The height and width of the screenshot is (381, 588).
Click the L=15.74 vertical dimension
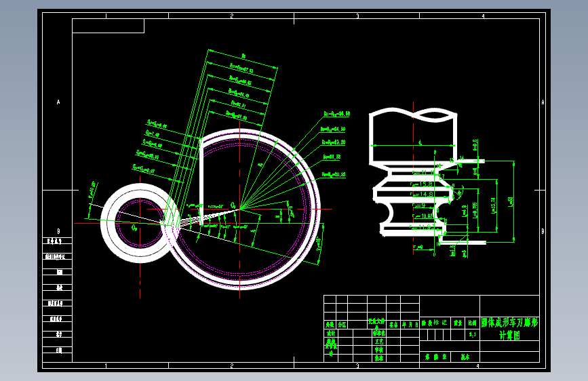pos(494,205)
